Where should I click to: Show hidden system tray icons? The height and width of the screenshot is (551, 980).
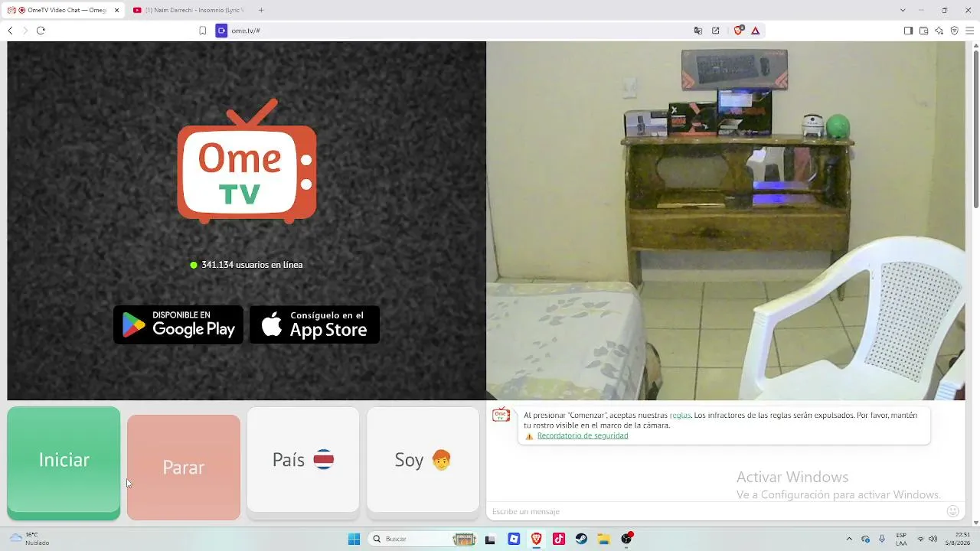pos(848,539)
